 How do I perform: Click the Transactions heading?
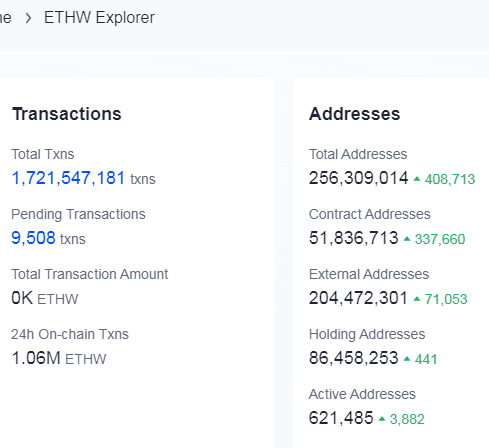point(67,114)
